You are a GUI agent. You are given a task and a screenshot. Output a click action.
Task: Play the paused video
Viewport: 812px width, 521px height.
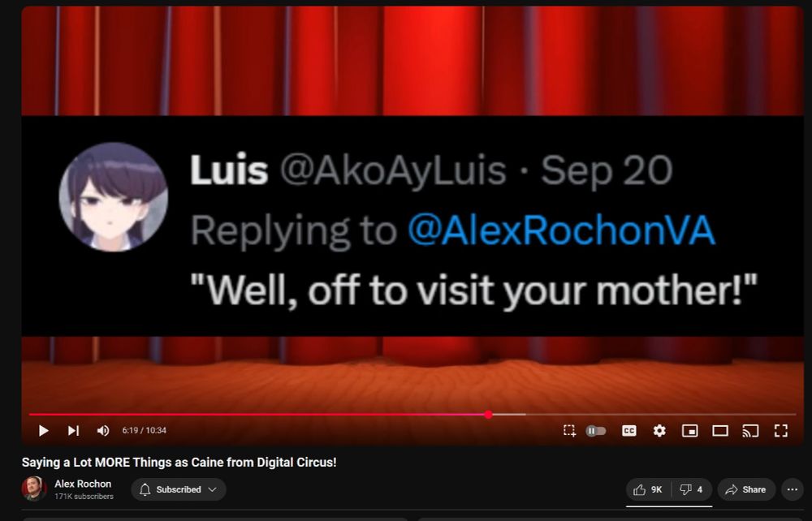pyautogui.click(x=44, y=430)
